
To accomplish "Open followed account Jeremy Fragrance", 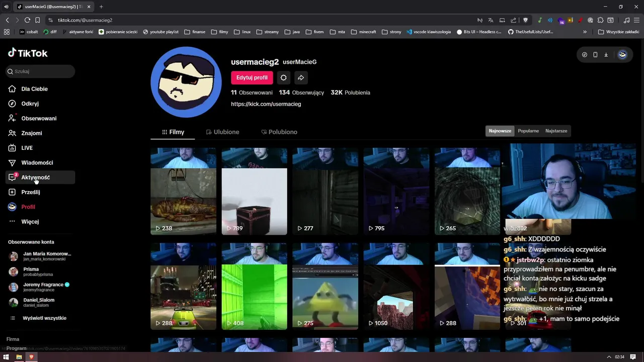I will 40,287.
